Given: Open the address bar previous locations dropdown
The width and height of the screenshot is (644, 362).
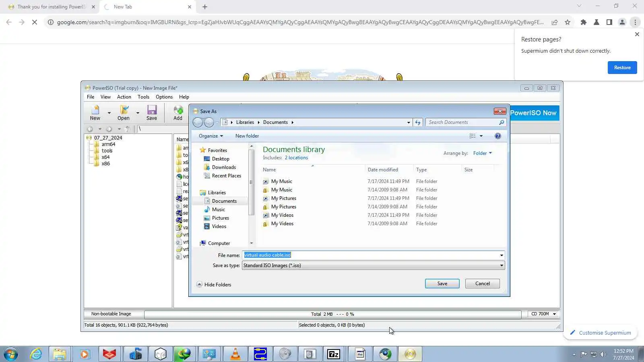Looking at the screenshot, I should coord(409,122).
